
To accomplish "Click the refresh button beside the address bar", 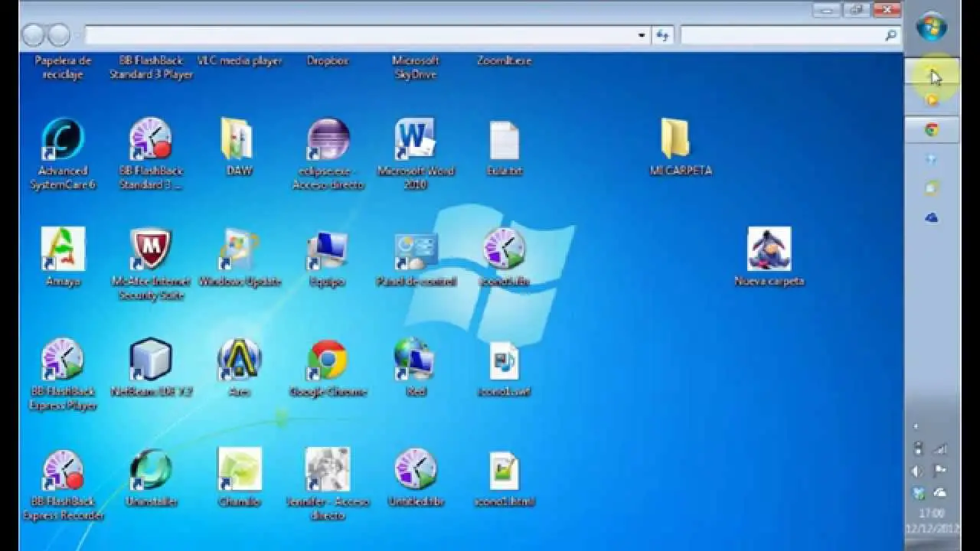I will tap(662, 35).
